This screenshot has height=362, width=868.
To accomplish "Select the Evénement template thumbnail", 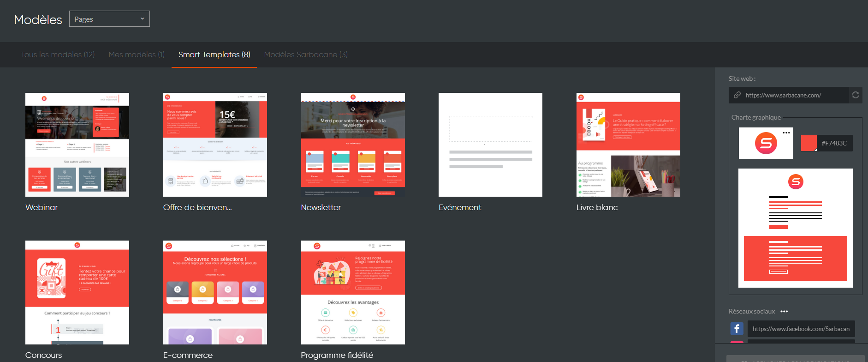I will tap(490, 145).
